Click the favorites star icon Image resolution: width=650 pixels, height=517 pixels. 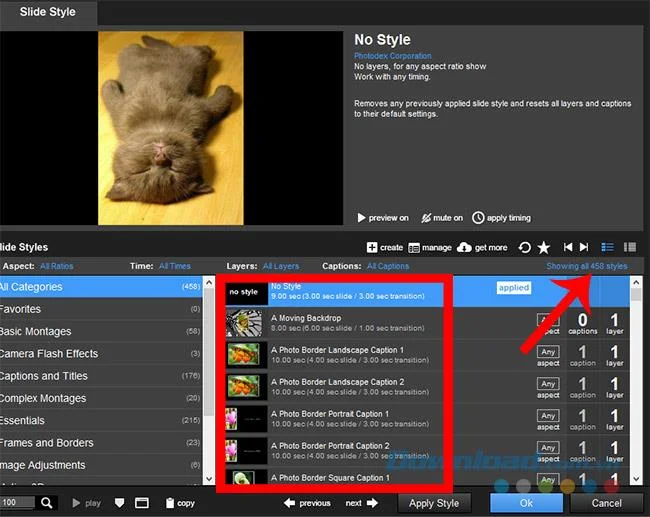click(x=544, y=247)
